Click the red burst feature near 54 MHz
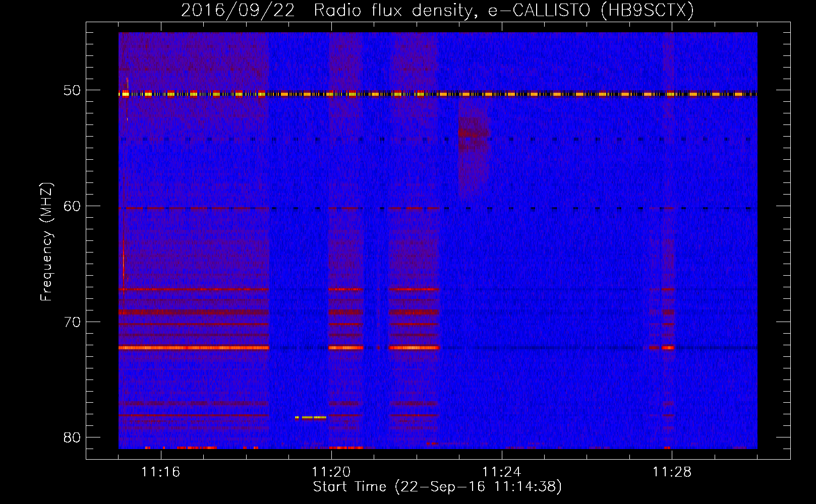Viewport: 816px width, 504px height. 474,151
